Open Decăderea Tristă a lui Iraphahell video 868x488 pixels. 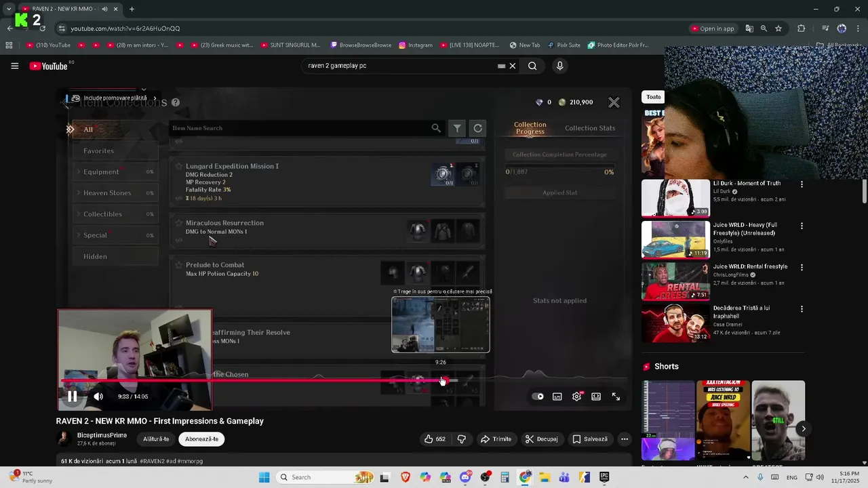coord(742,312)
